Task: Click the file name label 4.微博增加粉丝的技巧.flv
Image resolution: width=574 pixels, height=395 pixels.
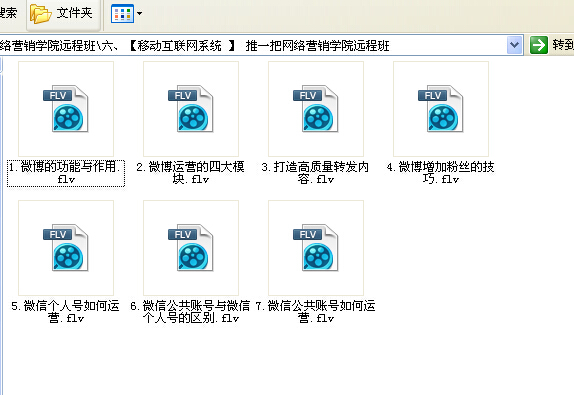Action: 441,173
